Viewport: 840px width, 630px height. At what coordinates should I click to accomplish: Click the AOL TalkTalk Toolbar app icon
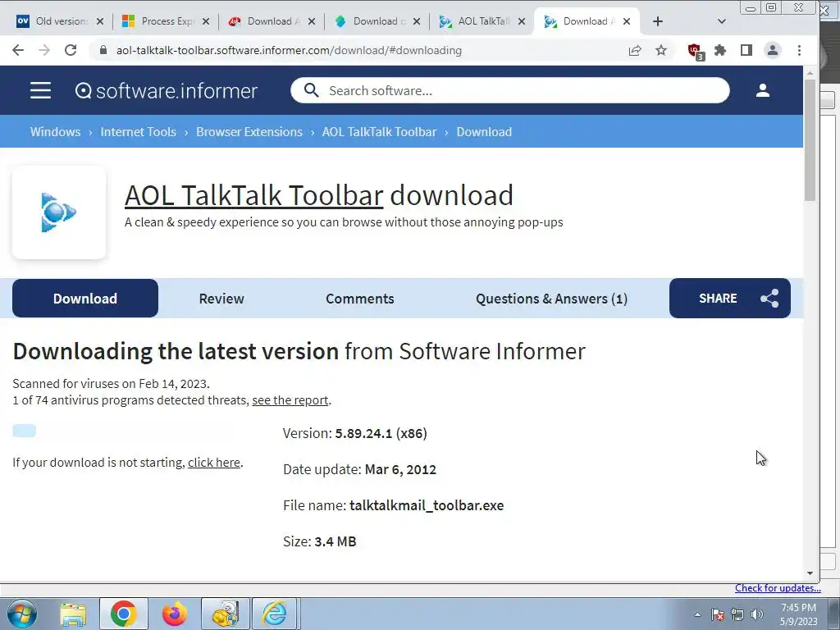click(59, 212)
